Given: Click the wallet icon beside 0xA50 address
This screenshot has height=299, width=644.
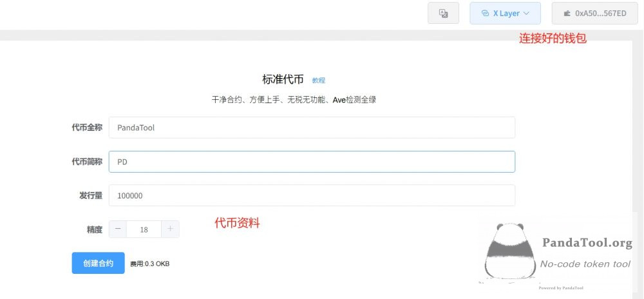Looking at the screenshot, I should 567,13.
